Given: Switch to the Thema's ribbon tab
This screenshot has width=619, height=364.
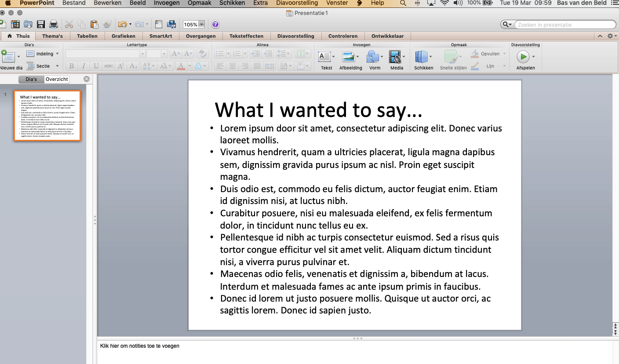Looking at the screenshot, I should (52, 36).
